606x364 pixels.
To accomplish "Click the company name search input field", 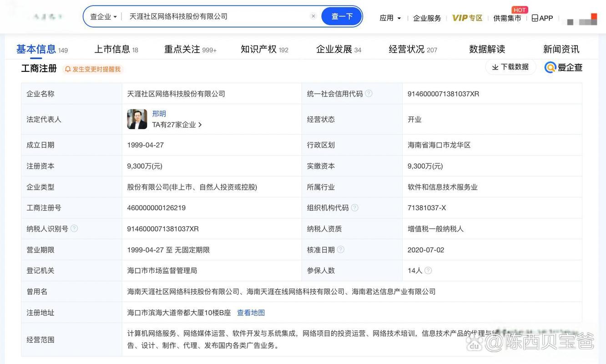I will click(x=216, y=16).
